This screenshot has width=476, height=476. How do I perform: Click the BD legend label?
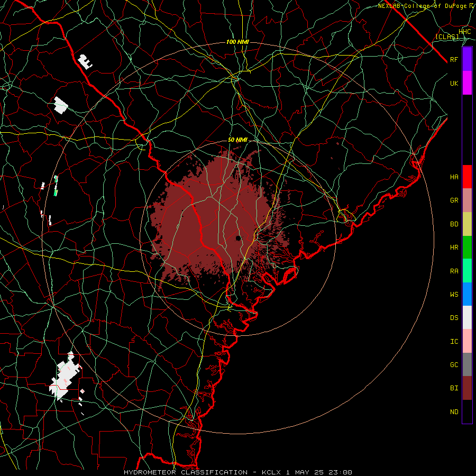pyautogui.click(x=454, y=224)
